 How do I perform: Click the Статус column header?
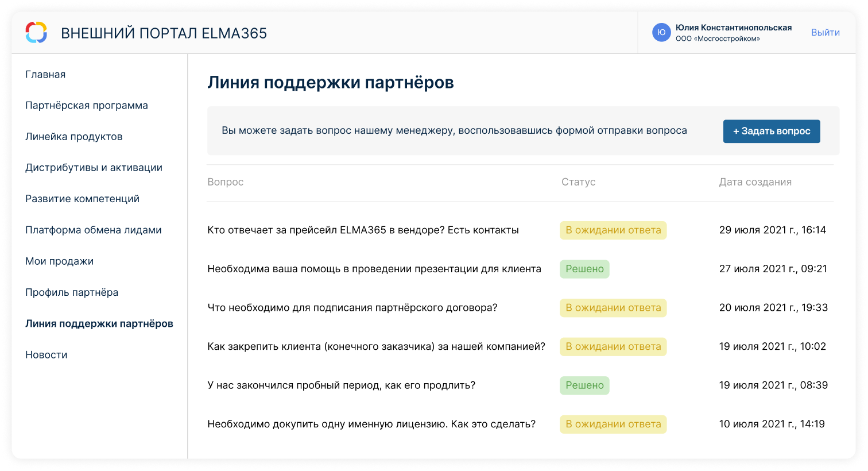[578, 182]
